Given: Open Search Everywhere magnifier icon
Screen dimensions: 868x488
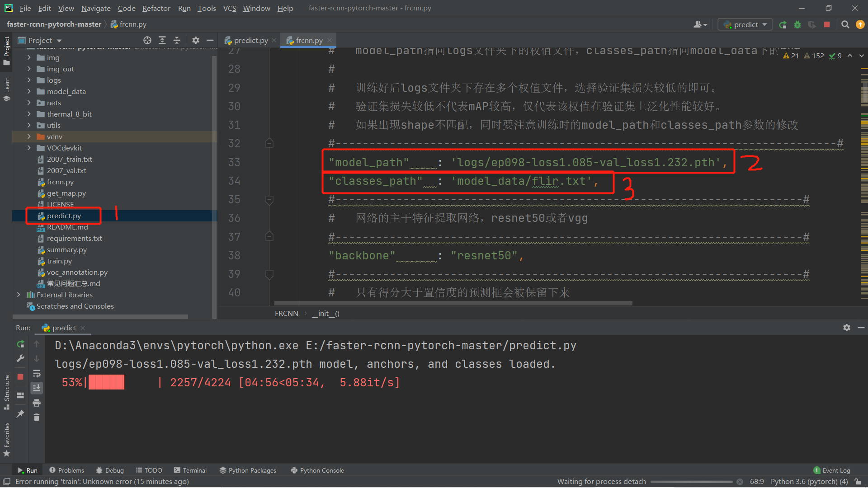Looking at the screenshot, I should 845,24.
